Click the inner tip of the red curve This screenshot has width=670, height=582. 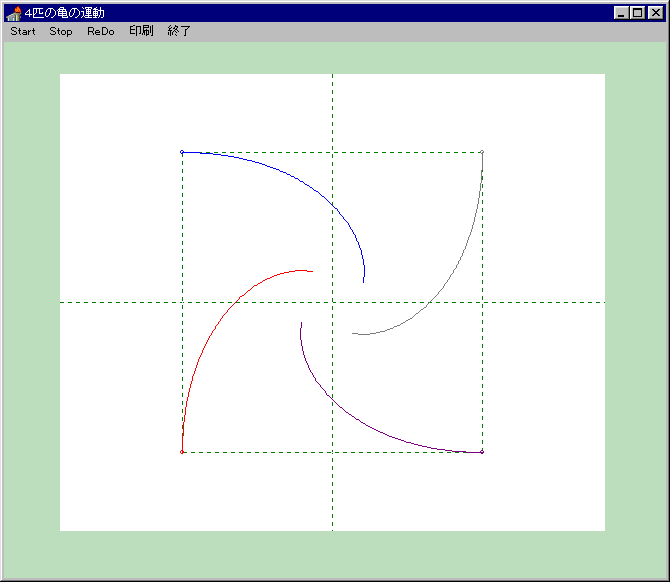coord(312,271)
